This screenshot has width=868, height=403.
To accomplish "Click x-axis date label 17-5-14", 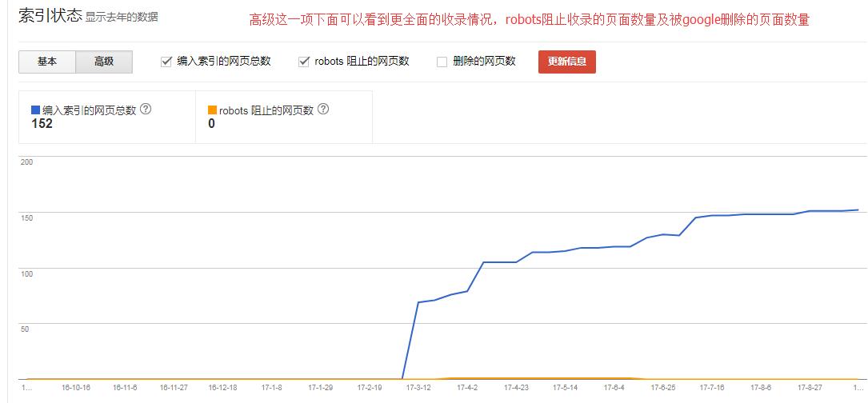I will pos(565,388).
